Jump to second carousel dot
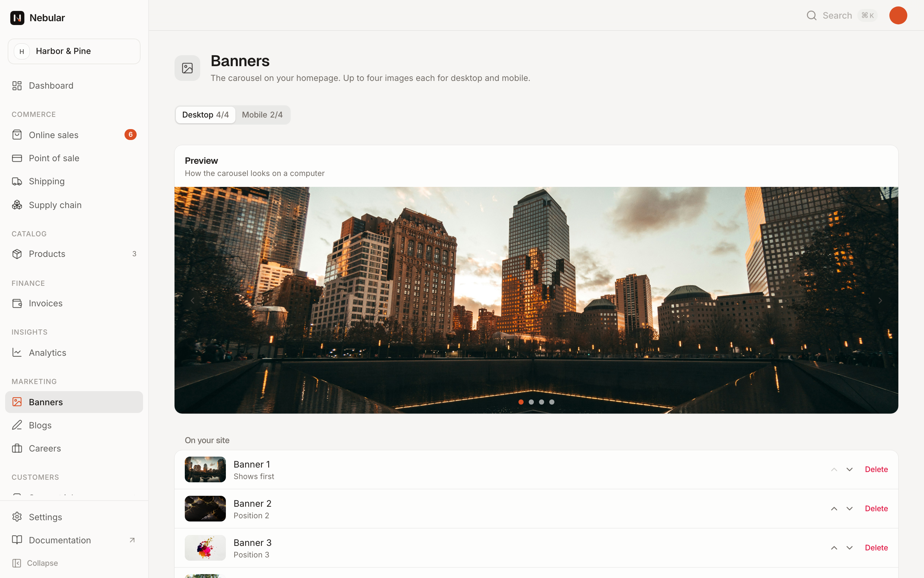This screenshot has height=578, width=924. pos(531,402)
